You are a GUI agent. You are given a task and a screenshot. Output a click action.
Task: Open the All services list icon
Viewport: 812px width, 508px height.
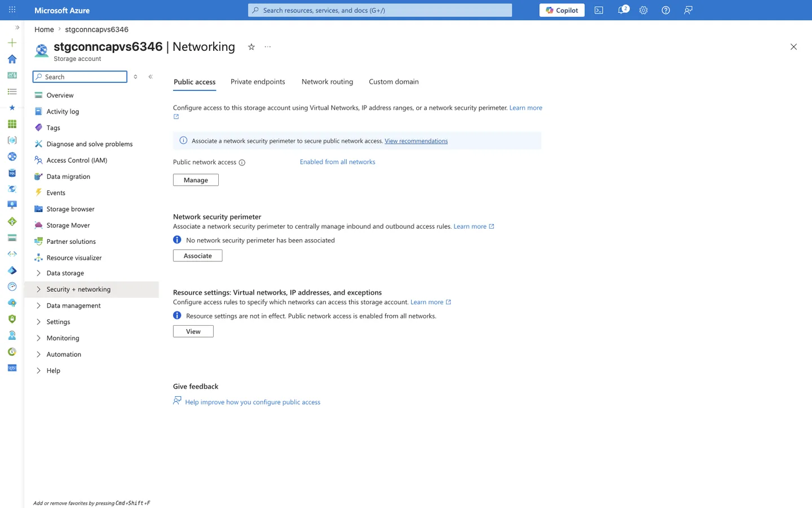coord(12,91)
